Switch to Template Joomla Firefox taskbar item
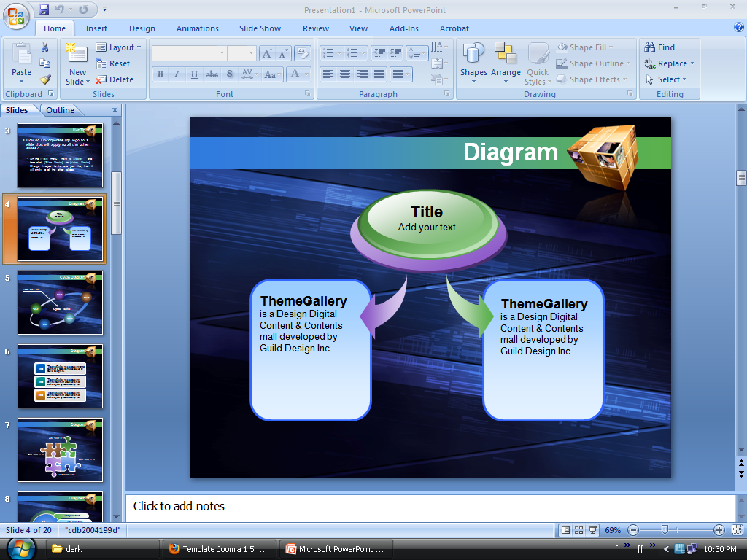Viewport: 747px width, 560px height. (x=219, y=549)
